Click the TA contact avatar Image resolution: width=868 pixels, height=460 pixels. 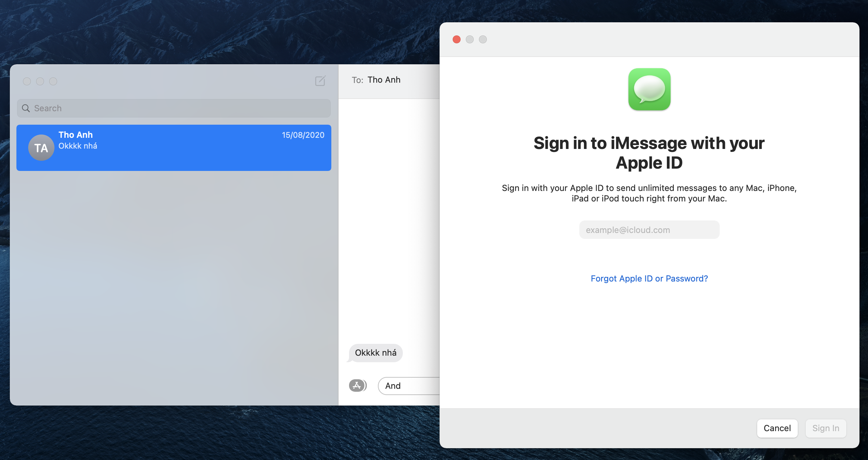[x=41, y=148]
